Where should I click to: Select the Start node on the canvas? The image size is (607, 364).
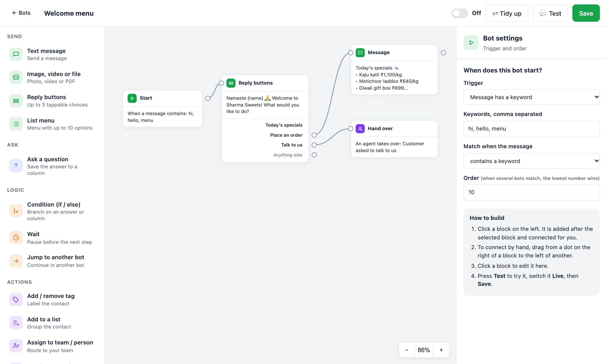click(162, 109)
